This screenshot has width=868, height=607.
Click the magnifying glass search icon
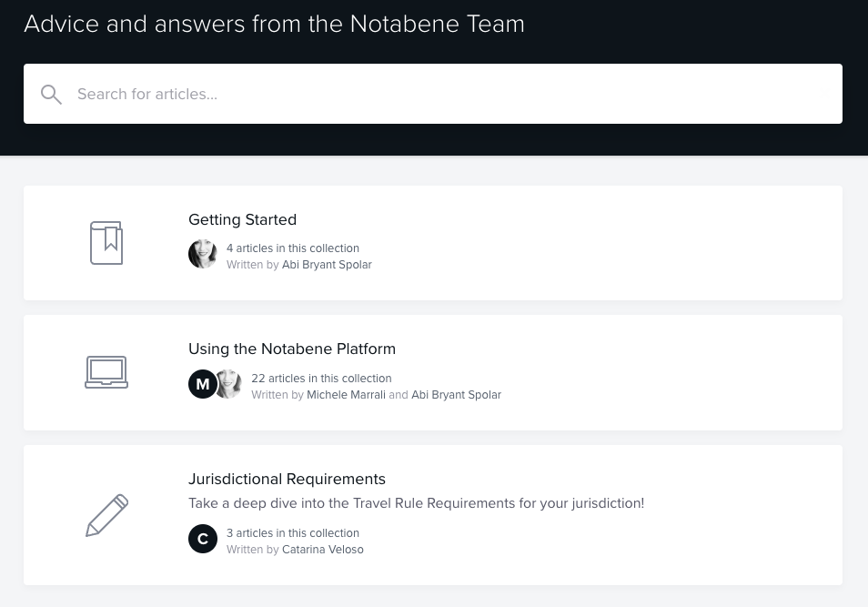point(52,95)
